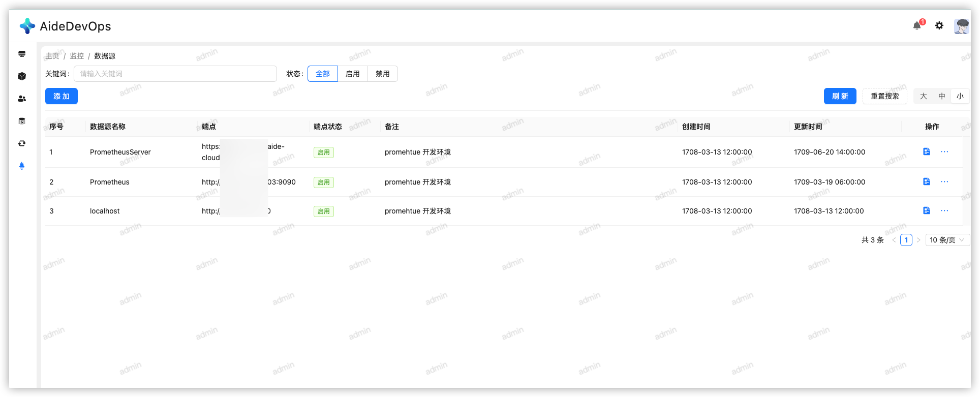Screen dimensions: 980x397
Task: Focus the 关键词 search input
Action: tap(175, 74)
